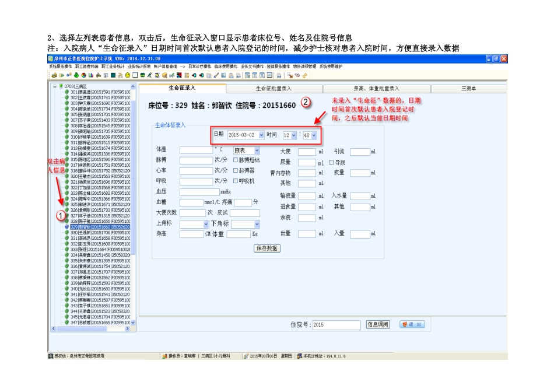Click the 住院号 input field showing 2015
554x392 pixels.
(x=336, y=325)
